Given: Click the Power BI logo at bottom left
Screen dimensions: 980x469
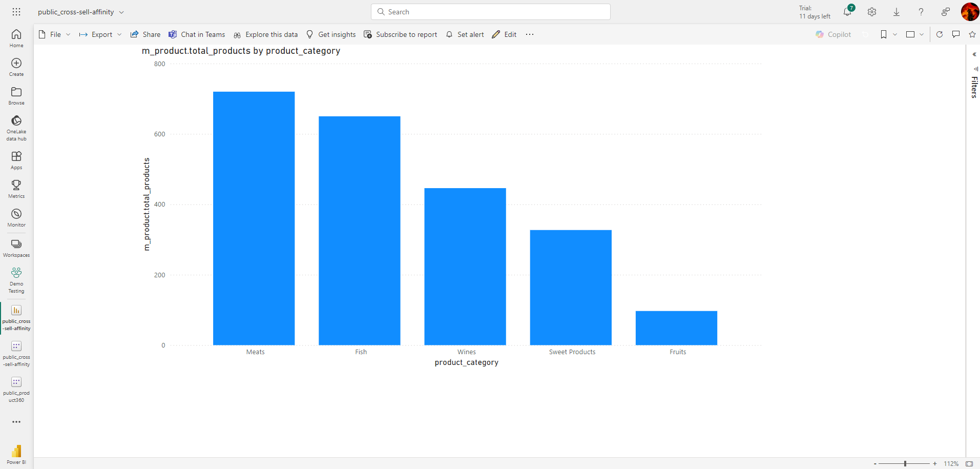Looking at the screenshot, I should point(16,455).
